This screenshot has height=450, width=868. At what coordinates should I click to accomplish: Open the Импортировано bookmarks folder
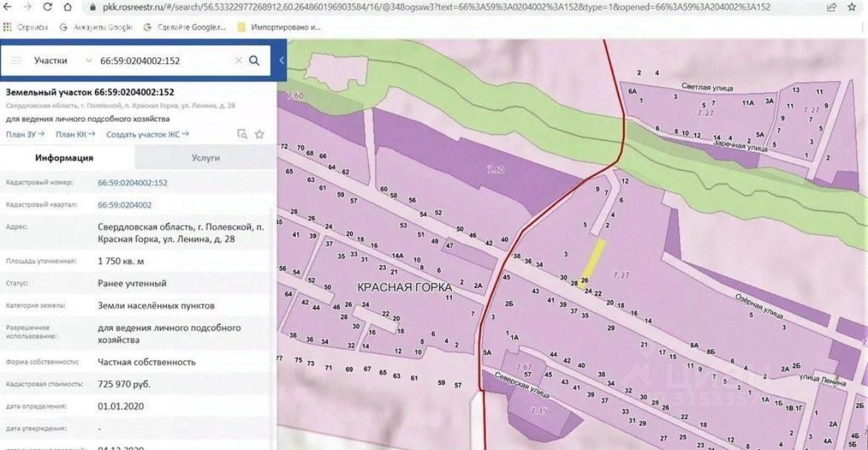click(x=279, y=27)
